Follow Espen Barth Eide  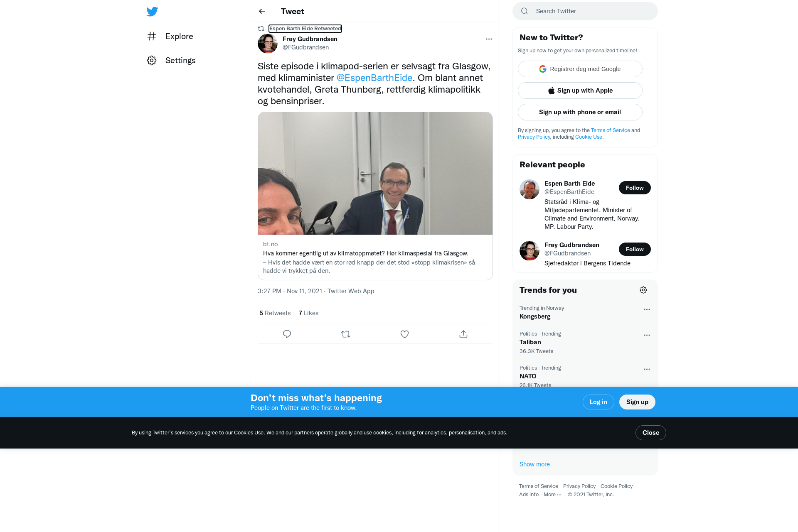(635, 188)
